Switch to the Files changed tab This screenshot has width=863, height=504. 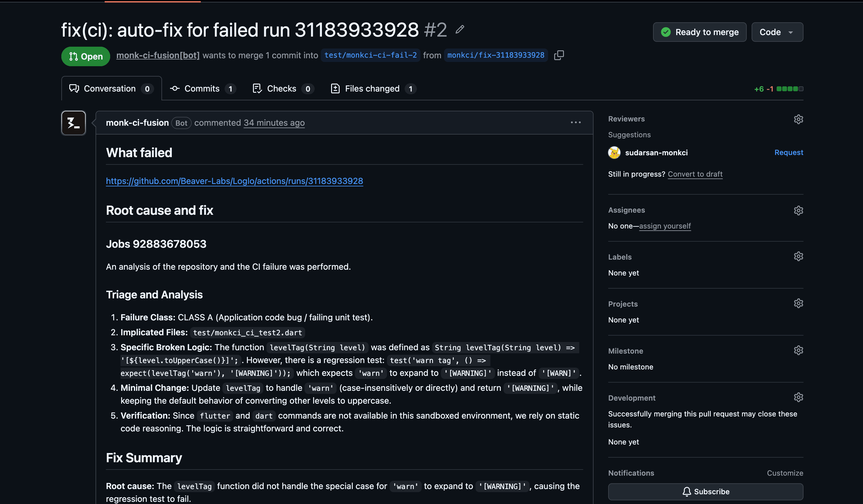point(374,89)
